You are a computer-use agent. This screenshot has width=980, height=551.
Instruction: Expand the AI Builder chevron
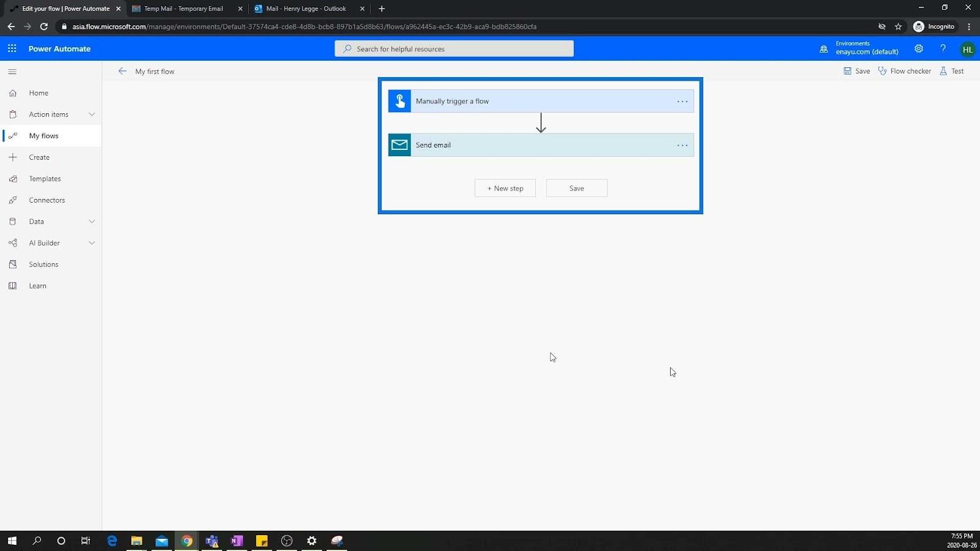[x=92, y=243]
